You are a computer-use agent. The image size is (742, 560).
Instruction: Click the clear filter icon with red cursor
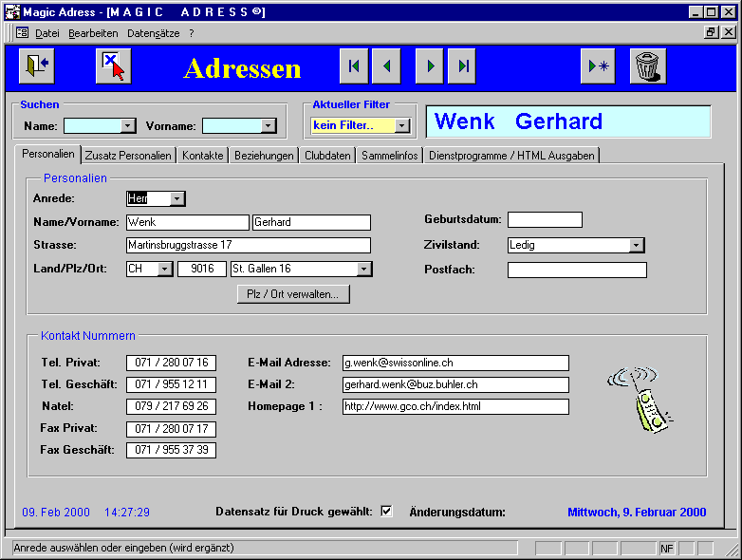[113, 66]
